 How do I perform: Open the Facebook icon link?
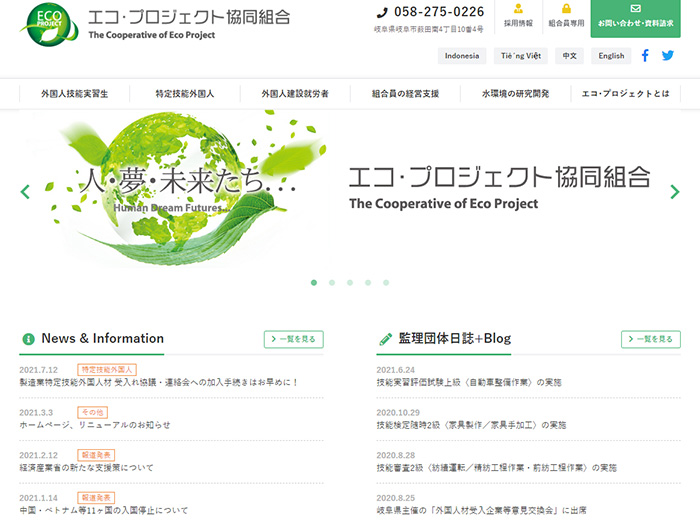pos(645,56)
